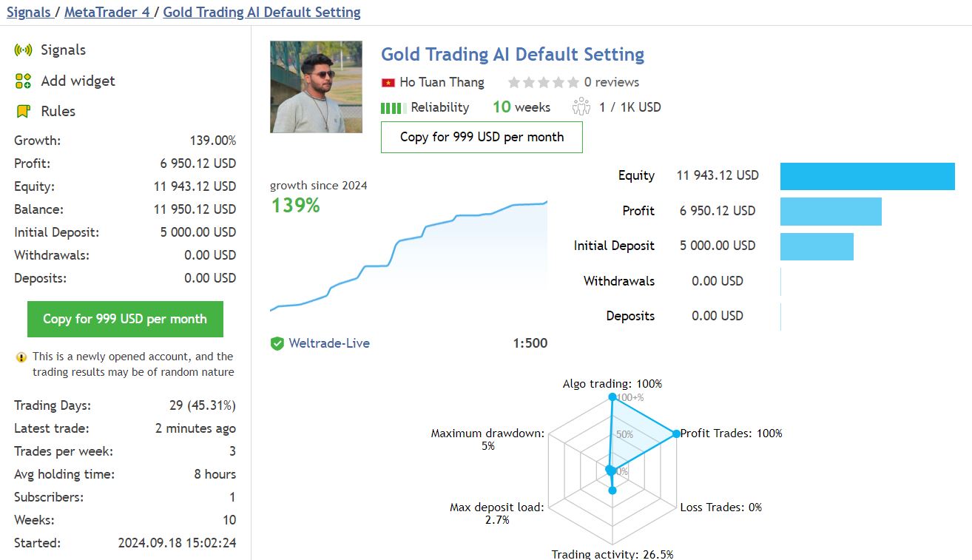Select Add widget in sidebar menu
Viewport: 972px width, 560px height.
point(78,81)
